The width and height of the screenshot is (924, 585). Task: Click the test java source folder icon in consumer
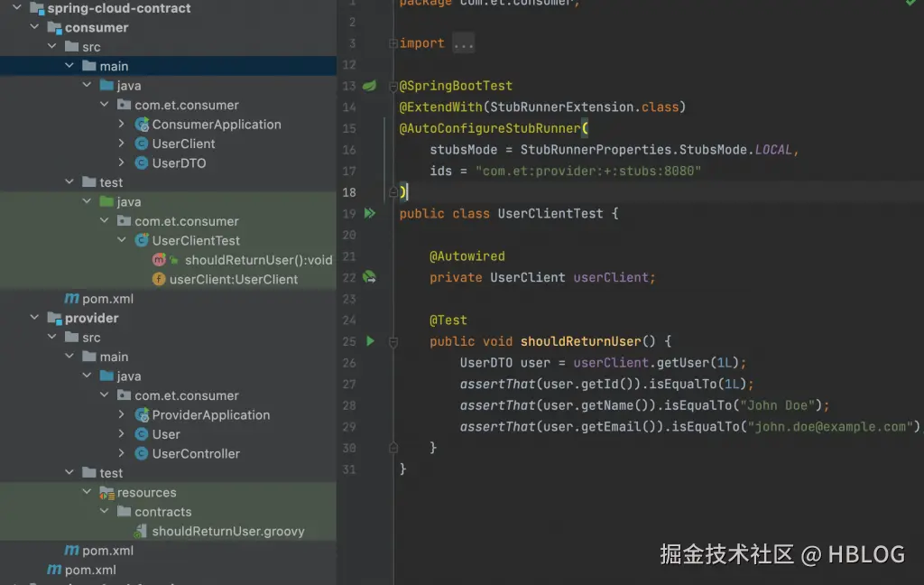click(x=106, y=201)
